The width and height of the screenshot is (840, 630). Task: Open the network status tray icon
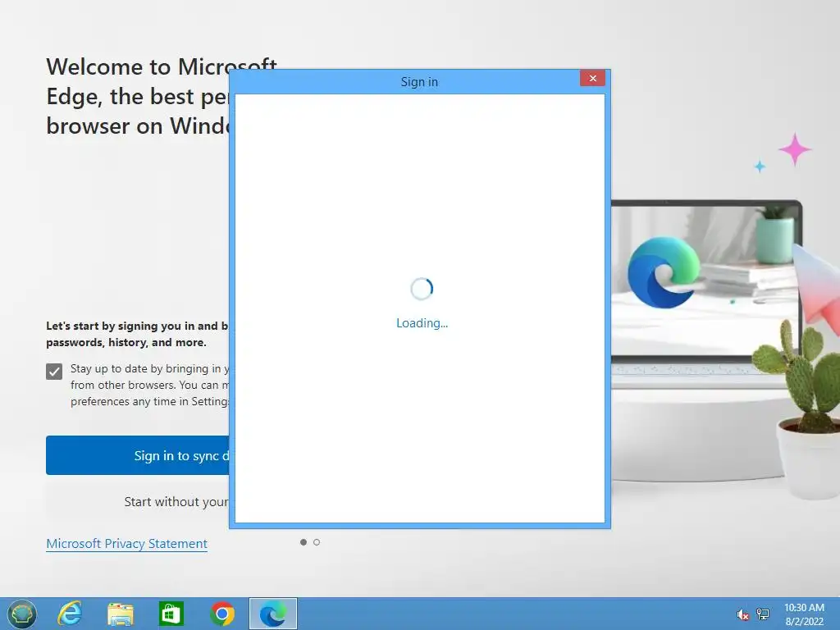click(762, 614)
